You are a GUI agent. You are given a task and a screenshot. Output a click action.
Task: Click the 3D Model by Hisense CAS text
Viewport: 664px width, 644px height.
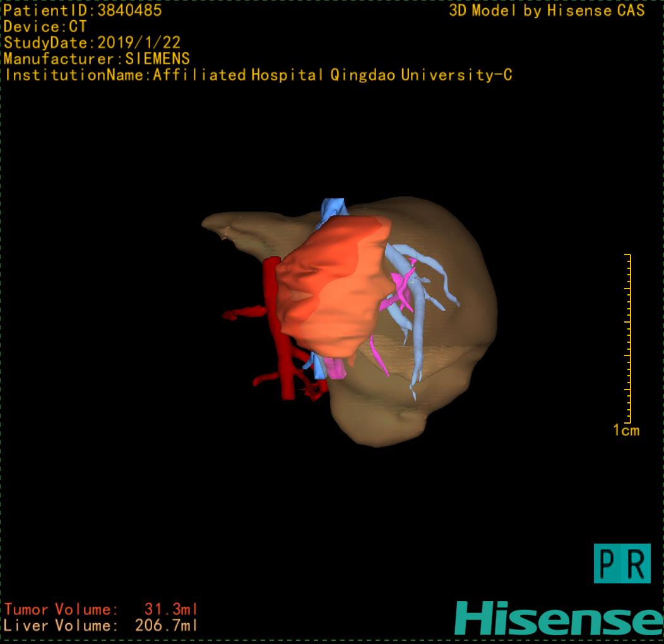click(x=547, y=11)
